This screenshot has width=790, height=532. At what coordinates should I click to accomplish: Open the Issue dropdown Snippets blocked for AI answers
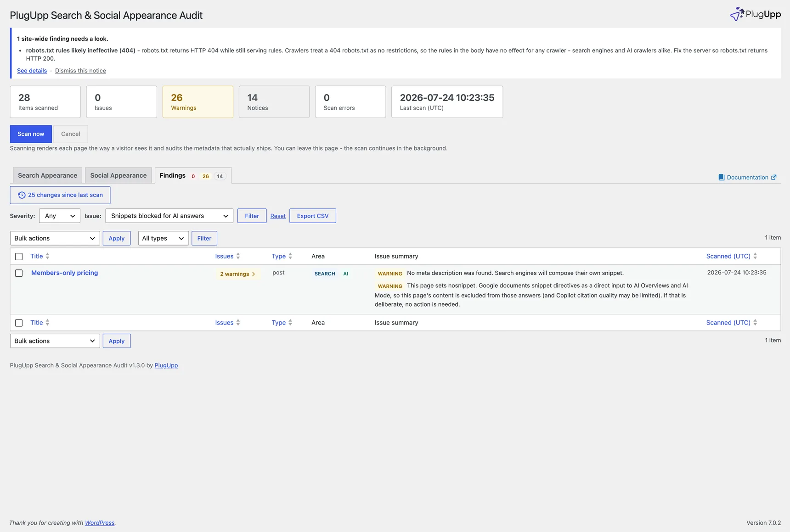[169, 216]
